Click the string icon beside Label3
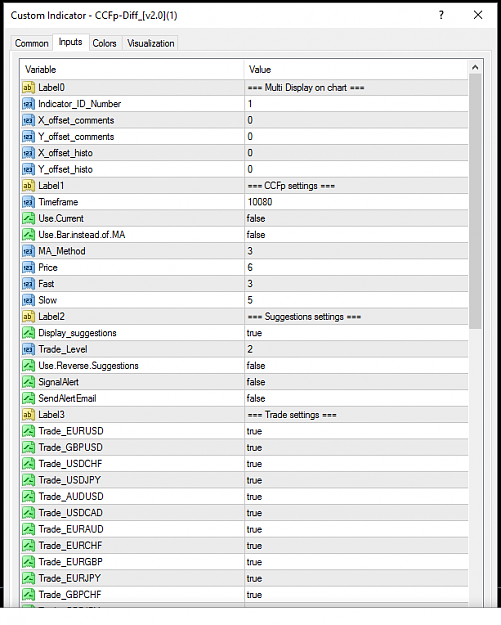This screenshot has width=501, height=625. point(28,415)
